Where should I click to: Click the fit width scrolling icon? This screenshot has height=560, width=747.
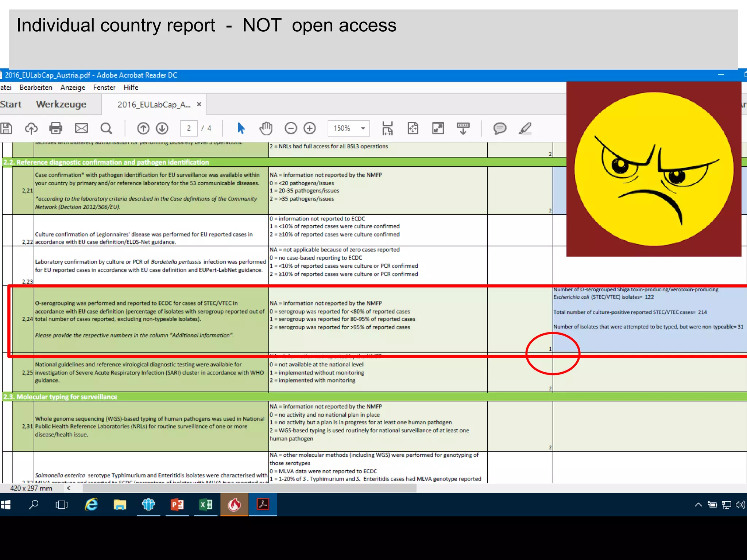pos(387,128)
